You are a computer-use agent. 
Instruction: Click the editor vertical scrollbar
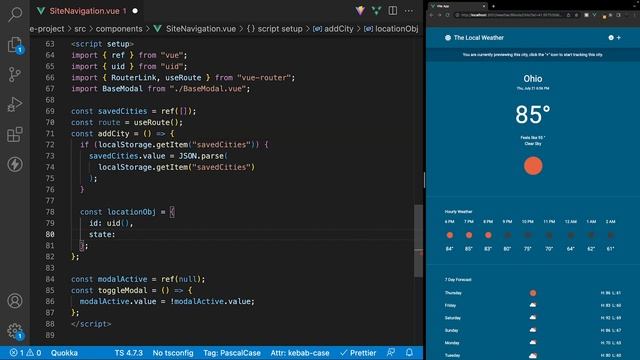[418, 241]
